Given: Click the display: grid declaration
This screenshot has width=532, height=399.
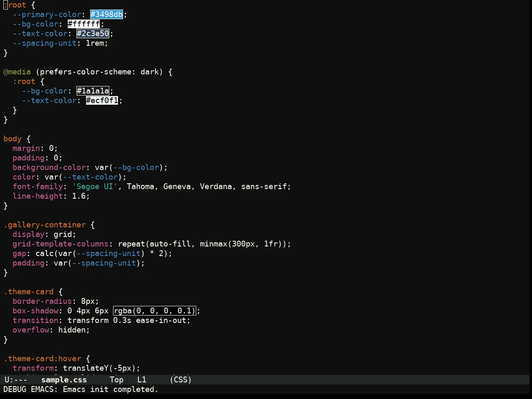Looking at the screenshot, I should (x=44, y=234).
